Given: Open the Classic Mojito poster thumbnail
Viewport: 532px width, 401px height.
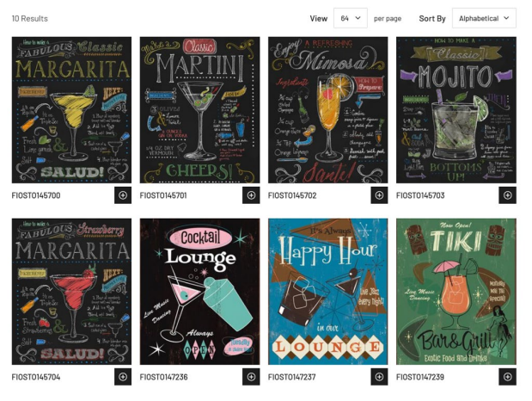Looking at the screenshot, I should pos(456,110).
